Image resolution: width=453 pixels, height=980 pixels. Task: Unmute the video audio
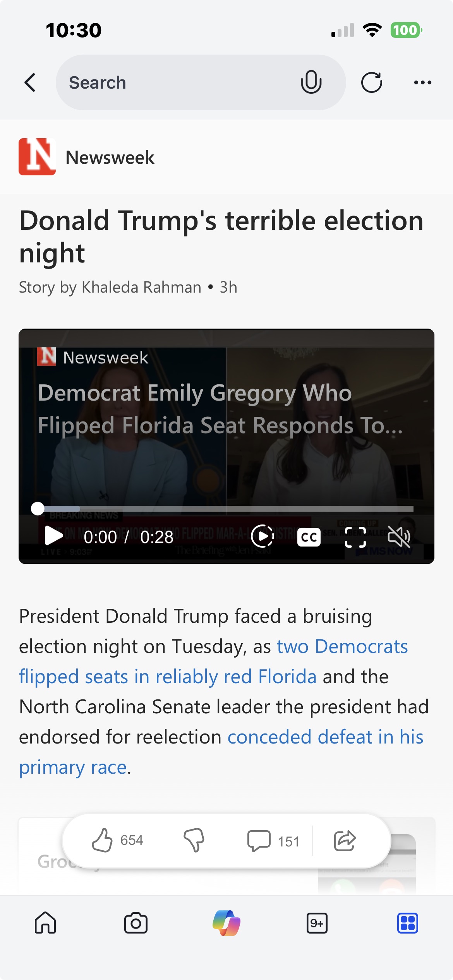(399, 537)
